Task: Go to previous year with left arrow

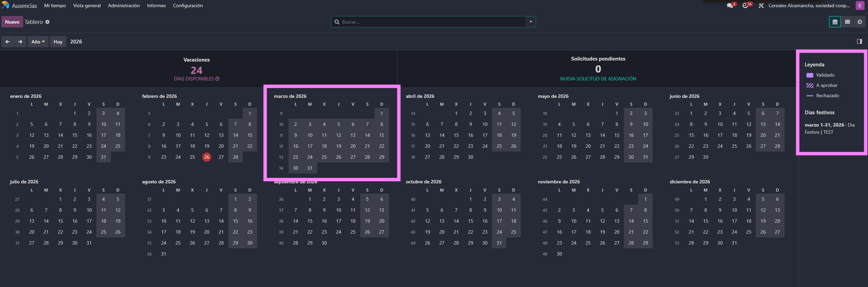Action: 8,42
